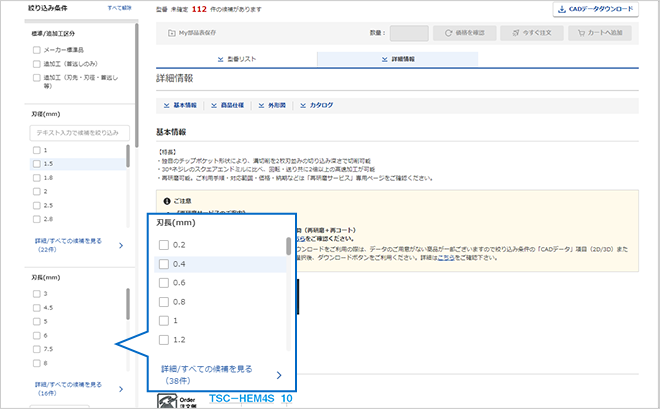
Task: Click the 今すぐ注文 order icon button
Action: click(530, 33)
